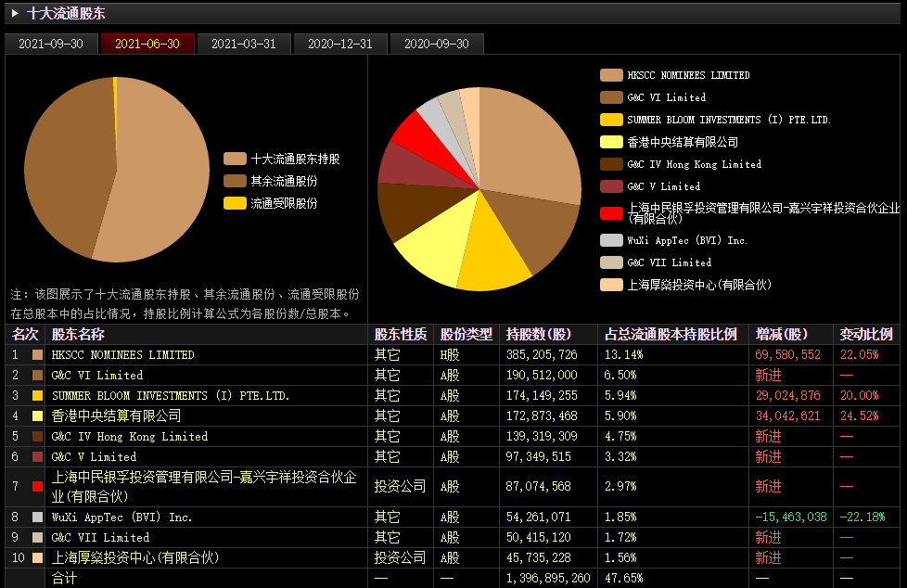Viewport: 907px width, 588px height.
Task: Open the 2021-03-31 report tab
Action: click(244, 44)
